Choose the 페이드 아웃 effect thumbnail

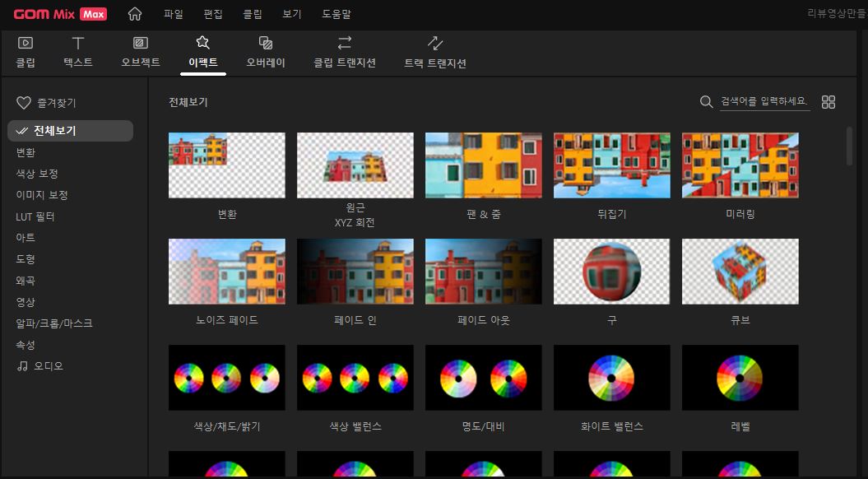pos(484,272)
